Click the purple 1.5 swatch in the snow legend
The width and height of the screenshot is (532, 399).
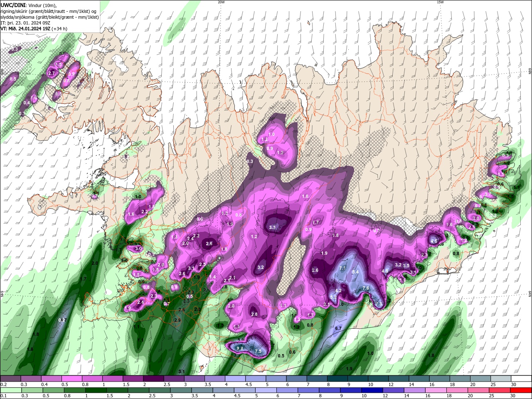pyautogui.click(x=133, y=379)
